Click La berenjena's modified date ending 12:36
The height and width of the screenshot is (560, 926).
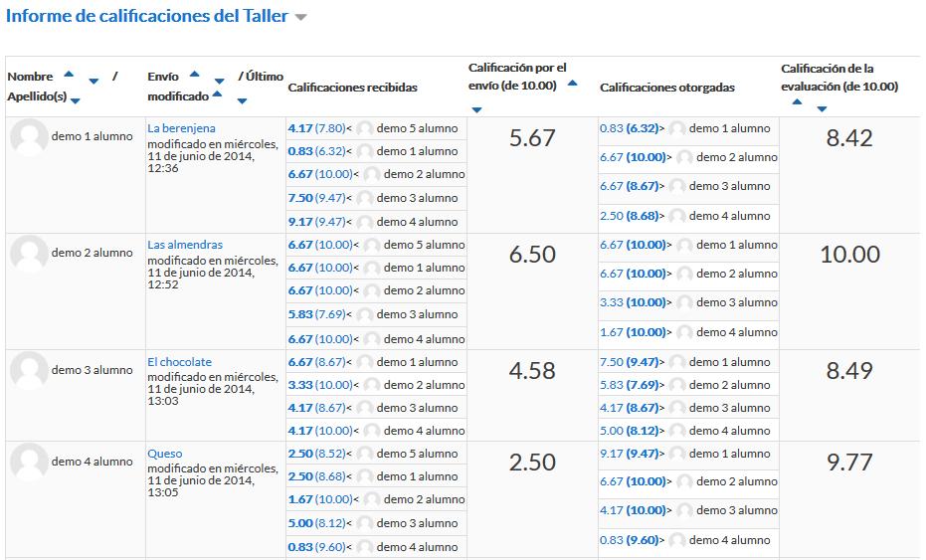(213, 156)
